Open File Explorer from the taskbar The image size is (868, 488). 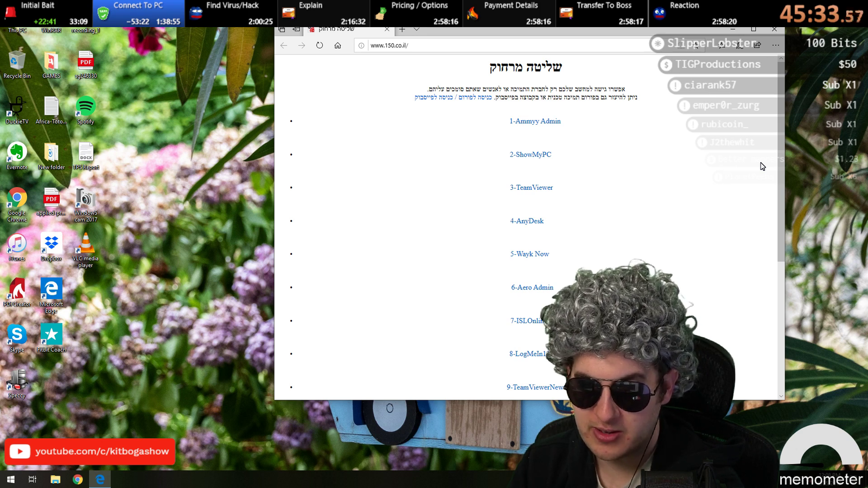[55, 479]
